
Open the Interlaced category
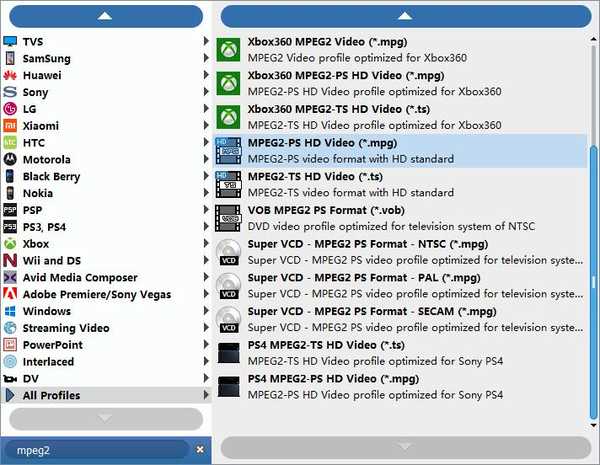click(106, 361)
